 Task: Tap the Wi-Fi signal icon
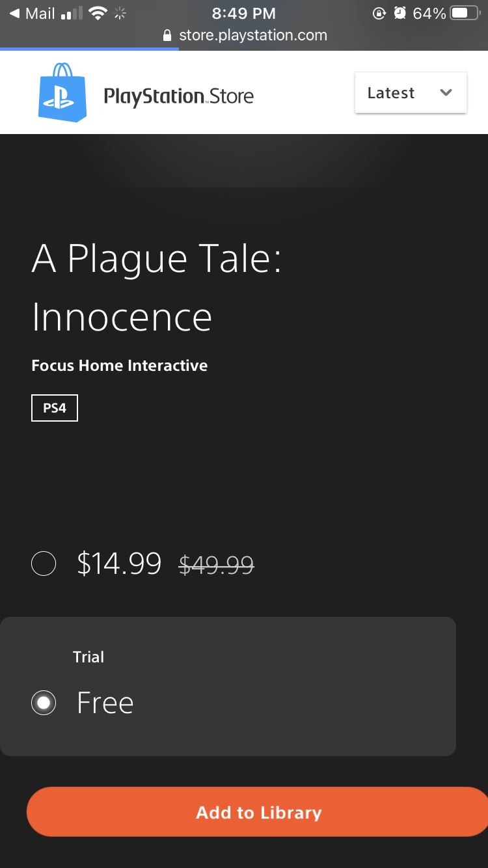(98, 13)
